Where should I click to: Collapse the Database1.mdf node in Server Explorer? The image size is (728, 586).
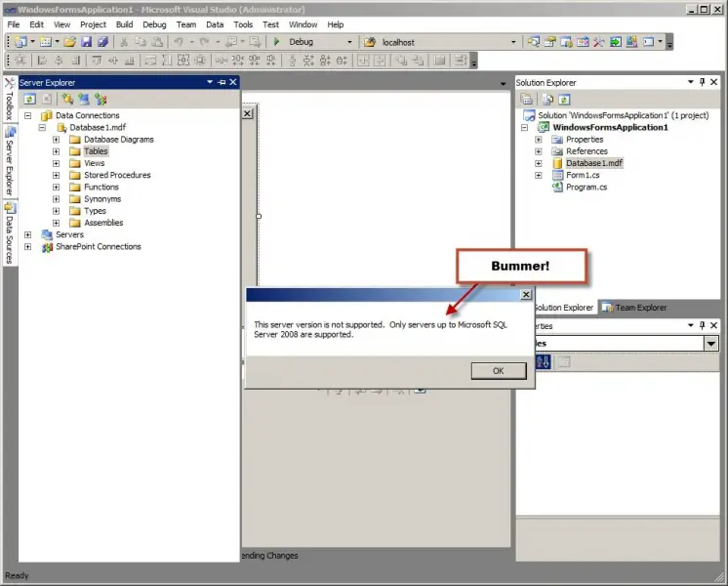[x=42, y=127]
